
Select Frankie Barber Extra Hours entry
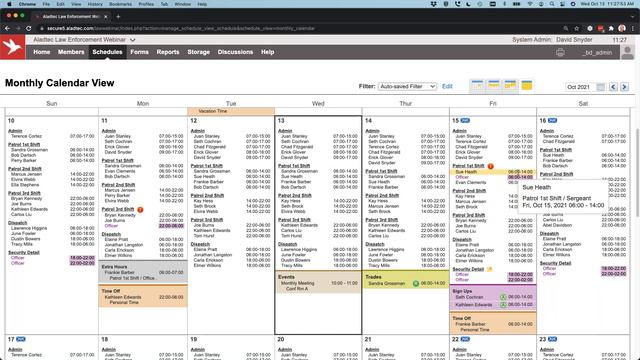pos(143,275)
